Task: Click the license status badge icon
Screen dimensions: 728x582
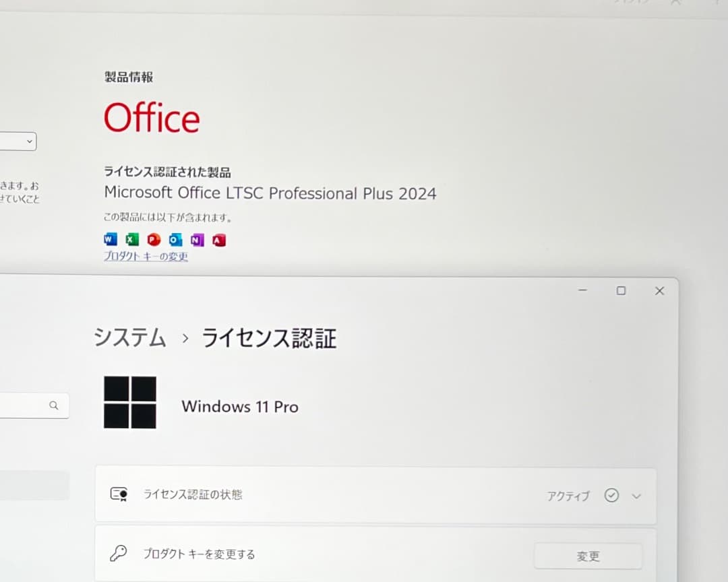Action: (120, 495)
